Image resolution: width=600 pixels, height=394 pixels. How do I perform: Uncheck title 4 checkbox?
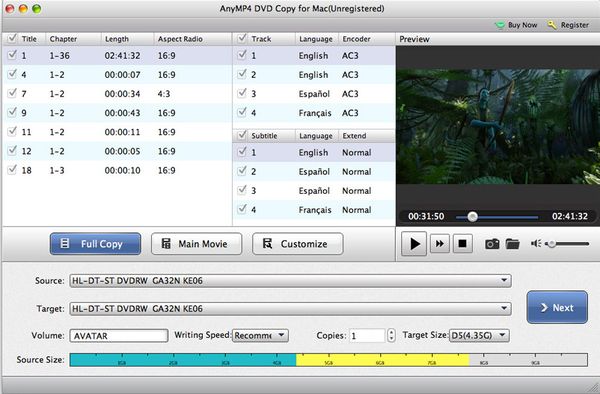pos(12,74)
